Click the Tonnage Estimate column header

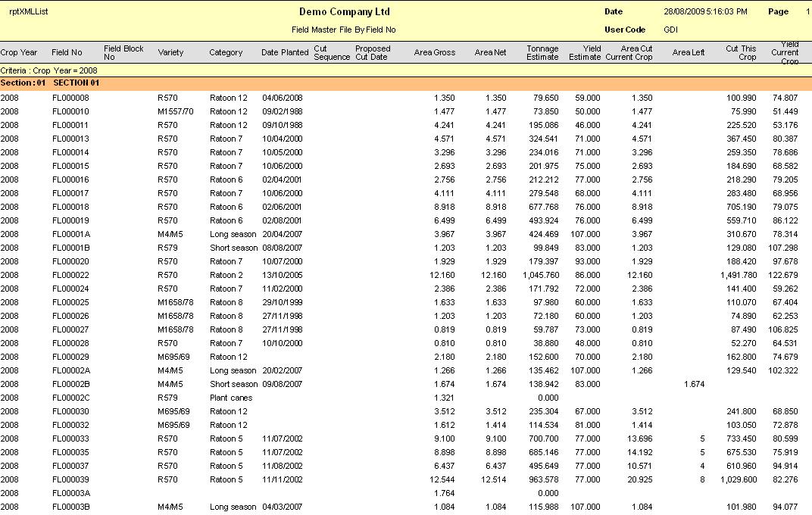click(x=542, y=52)
